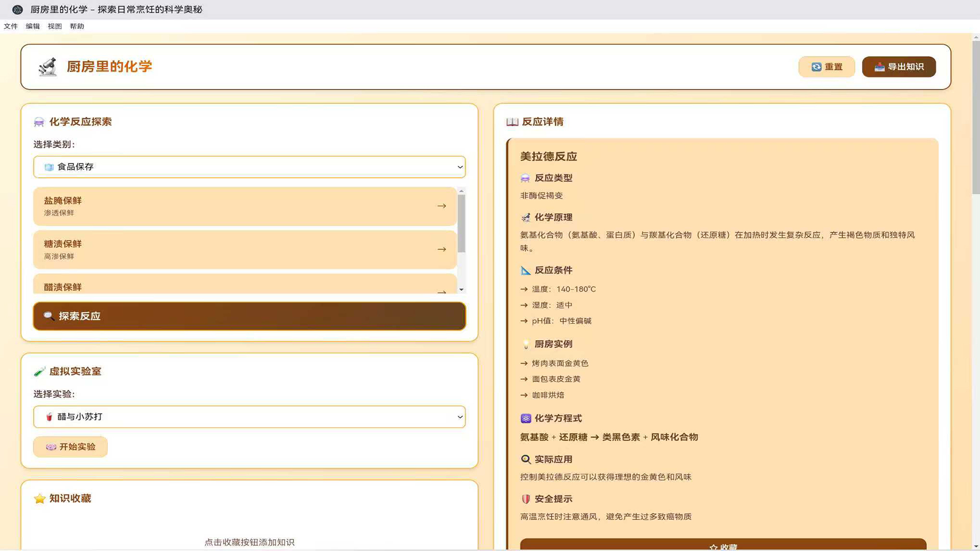This screenshot has height=551, width=980.
Task: Start the experiment with 开始实验 button
Action: [70, 447]
